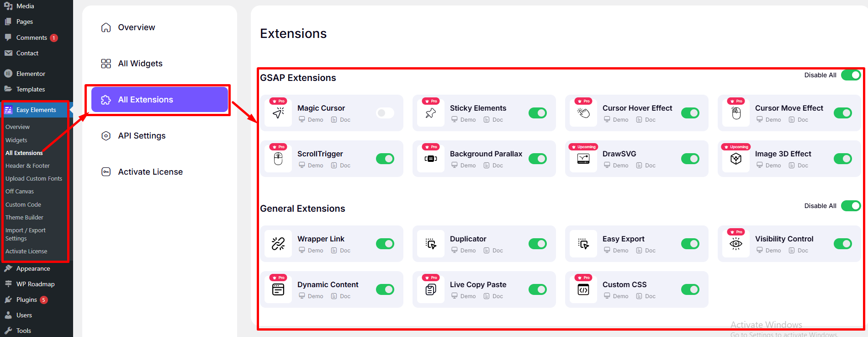868x337 pixels.
Task: Open the Doc link for Easy Export
Action: 650,251
